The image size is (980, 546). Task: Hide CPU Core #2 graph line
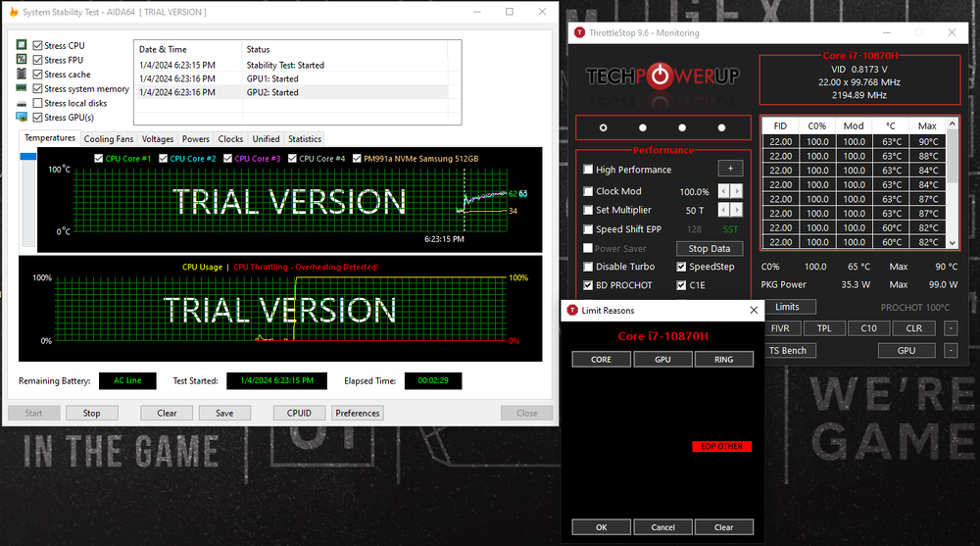tap(163, 158)
